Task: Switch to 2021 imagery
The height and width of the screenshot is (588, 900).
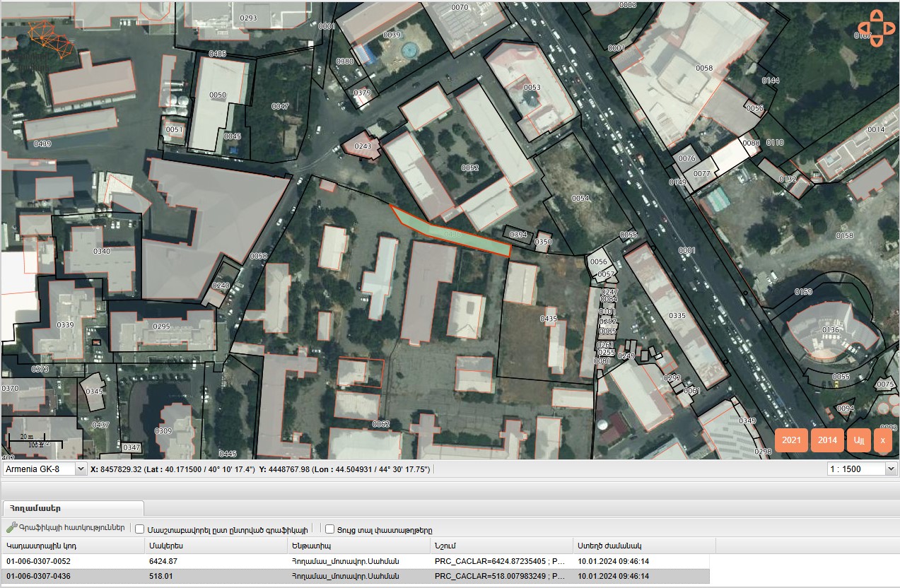Action: click(x=791, y=440)
